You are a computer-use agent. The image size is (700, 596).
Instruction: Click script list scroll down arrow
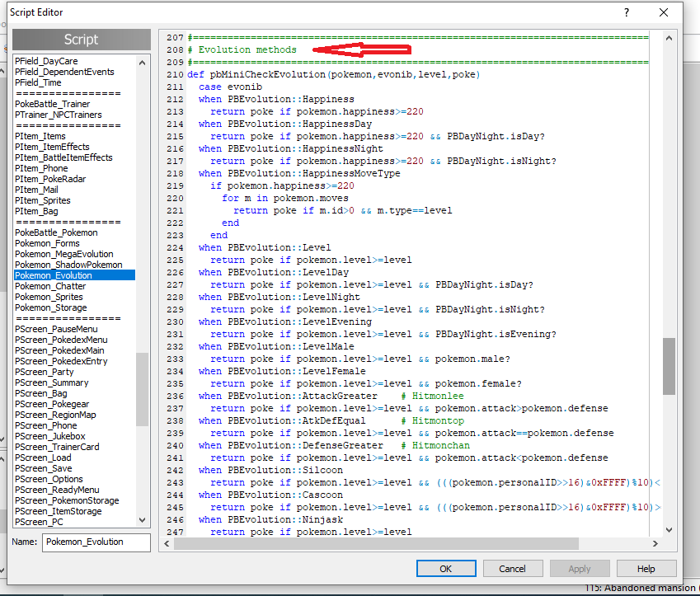[143, 521]
